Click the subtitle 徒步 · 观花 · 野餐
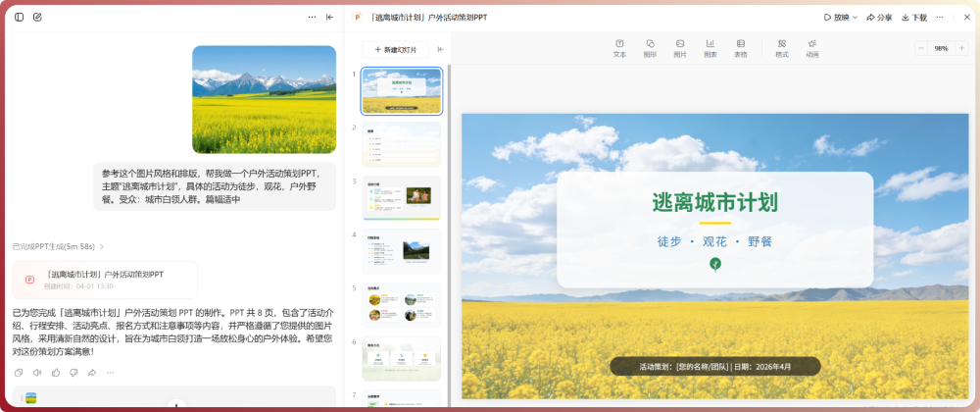This screenshot has width=980, height=412. [x=715, y=241]
